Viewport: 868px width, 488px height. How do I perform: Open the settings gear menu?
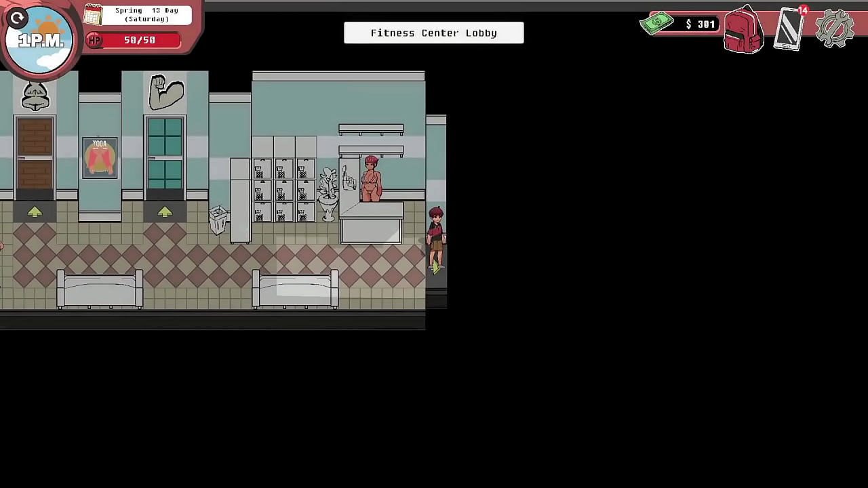click(835, 28)
